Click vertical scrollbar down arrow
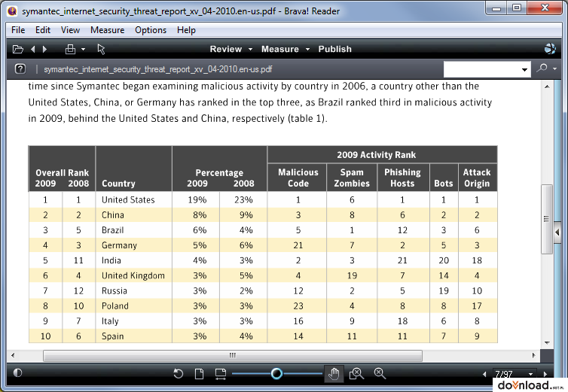 547,343
